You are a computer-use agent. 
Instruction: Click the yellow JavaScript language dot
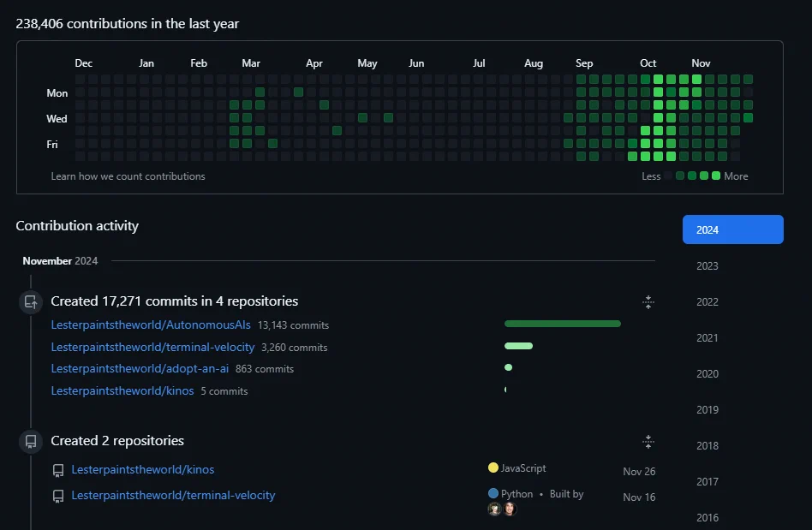(493, 467)
